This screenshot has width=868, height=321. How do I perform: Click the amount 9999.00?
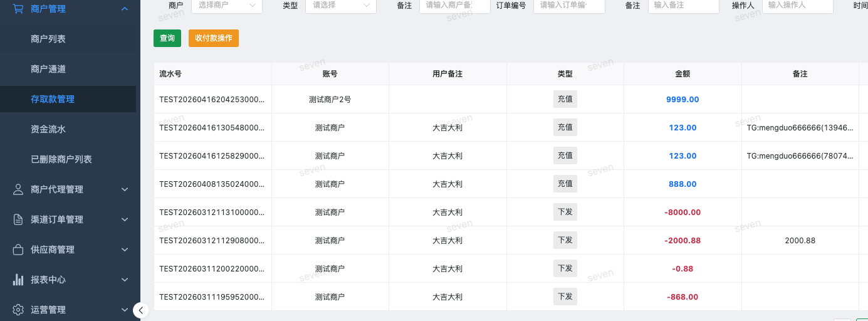(x=682, y=100)
